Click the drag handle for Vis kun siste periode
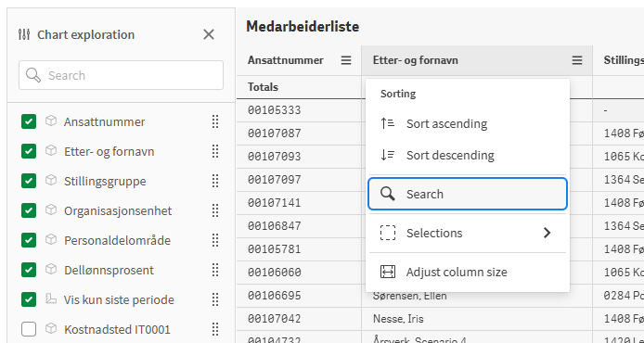This screenshot has width=644, height=343. pyautogui.click(x=215, y=299)
